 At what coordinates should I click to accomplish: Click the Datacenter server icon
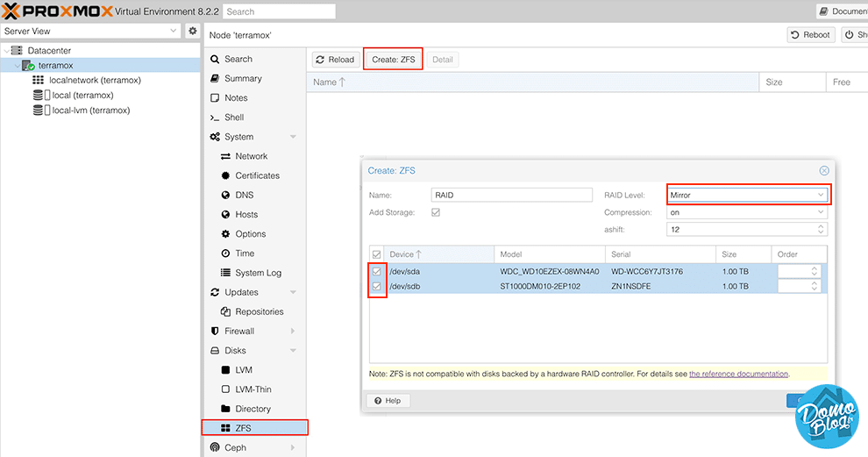pyautogui.click(x=18, y=50)
